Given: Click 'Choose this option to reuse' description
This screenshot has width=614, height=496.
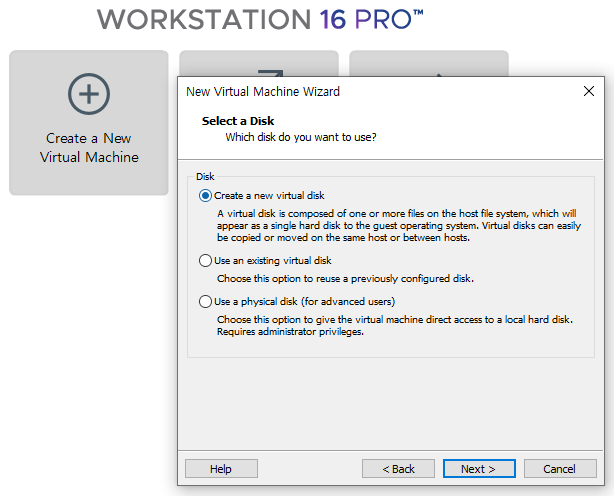Looking at the screenshot, I should click(x=345, y=279).
